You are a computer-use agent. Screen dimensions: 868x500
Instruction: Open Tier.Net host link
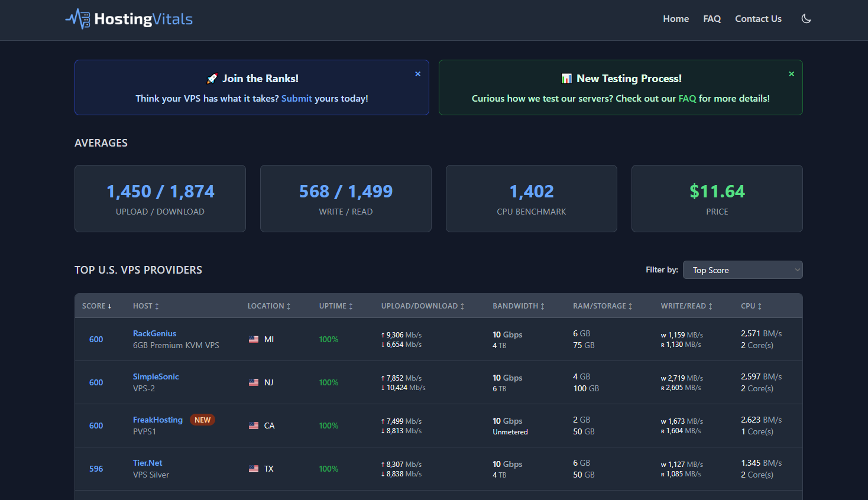pos(147,463)
